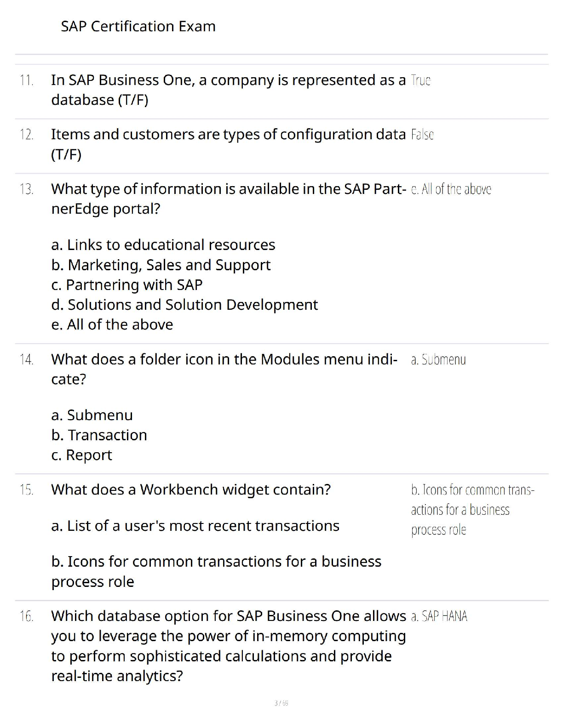The image size is (563, 728).
Task: Click question number 16
Action: click(x=27, y=616)
